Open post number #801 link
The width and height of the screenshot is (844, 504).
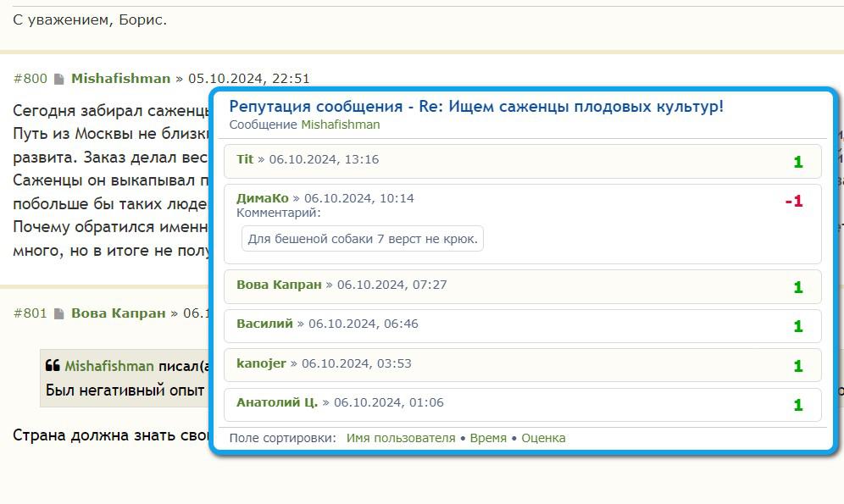[31, 313]
